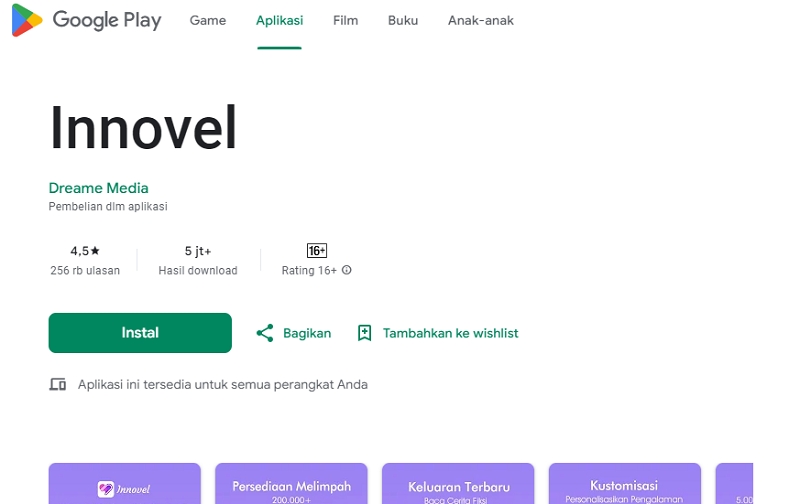
Task: Click the Instal button
Action: click(x=140, y=333)
